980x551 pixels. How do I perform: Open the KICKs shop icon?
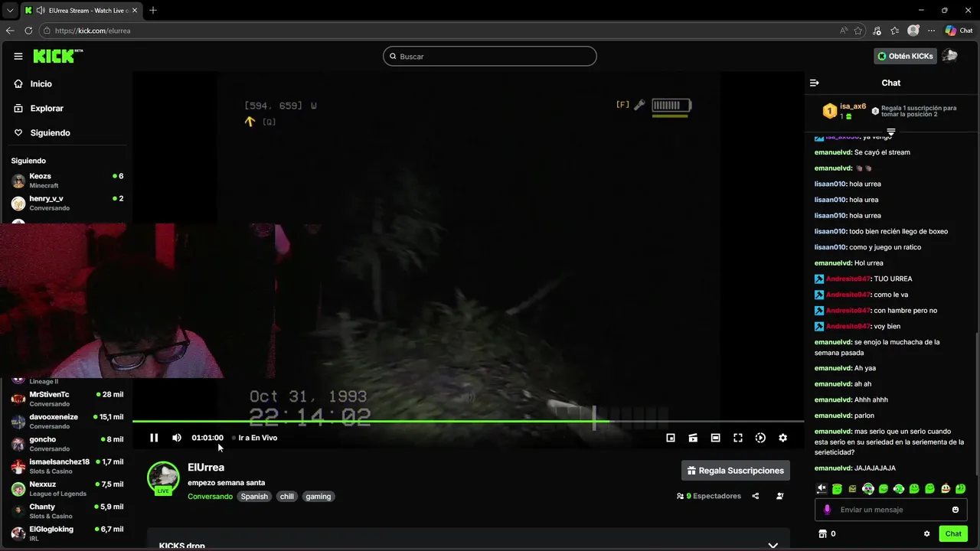point(823,533)
